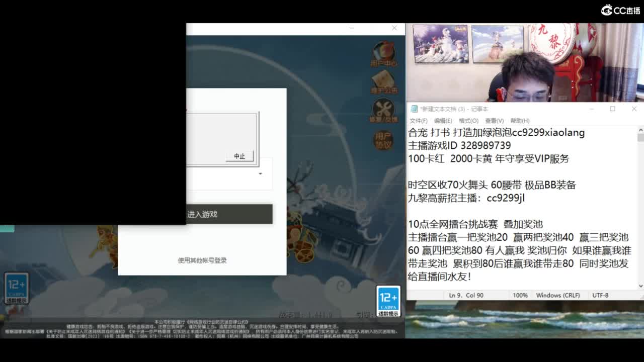Click the 100% zoom status entry
Viewport: 644px width, 362px height.
520,295
